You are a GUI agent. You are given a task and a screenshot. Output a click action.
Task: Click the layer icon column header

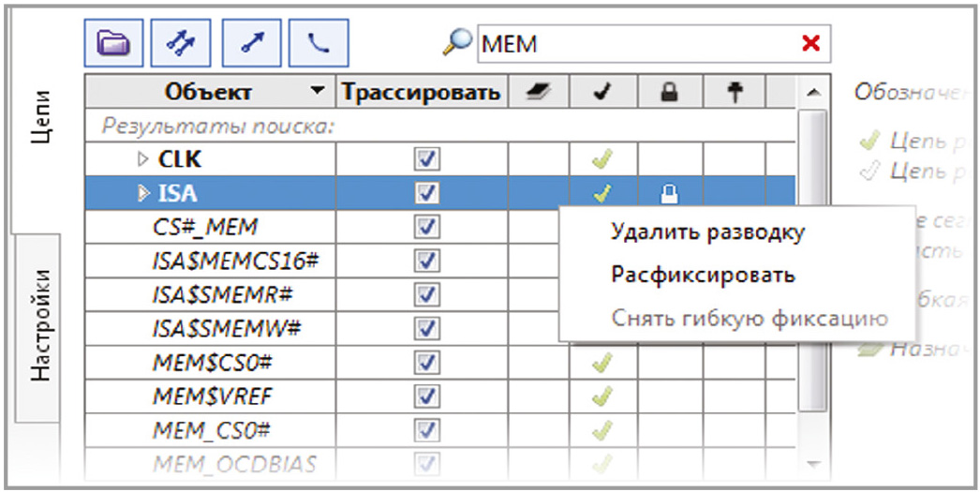(x=542, y=92)
